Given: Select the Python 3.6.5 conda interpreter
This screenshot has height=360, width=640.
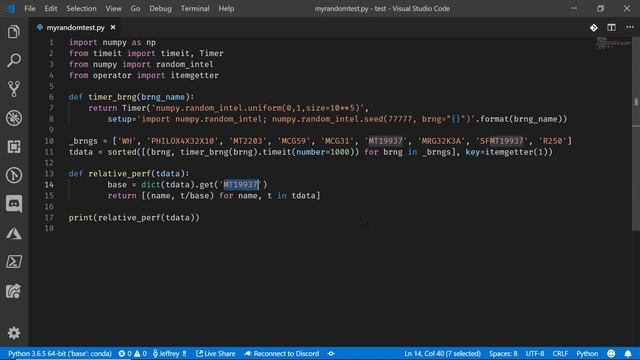Looking at the screenshot, I should [60, 353].
